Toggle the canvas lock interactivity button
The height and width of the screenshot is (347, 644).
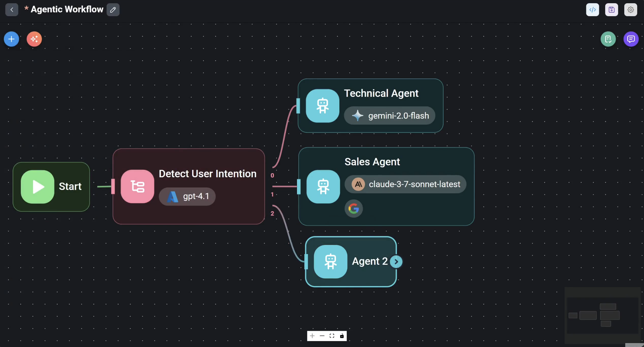pyautogui.click(x=342, y=336)
